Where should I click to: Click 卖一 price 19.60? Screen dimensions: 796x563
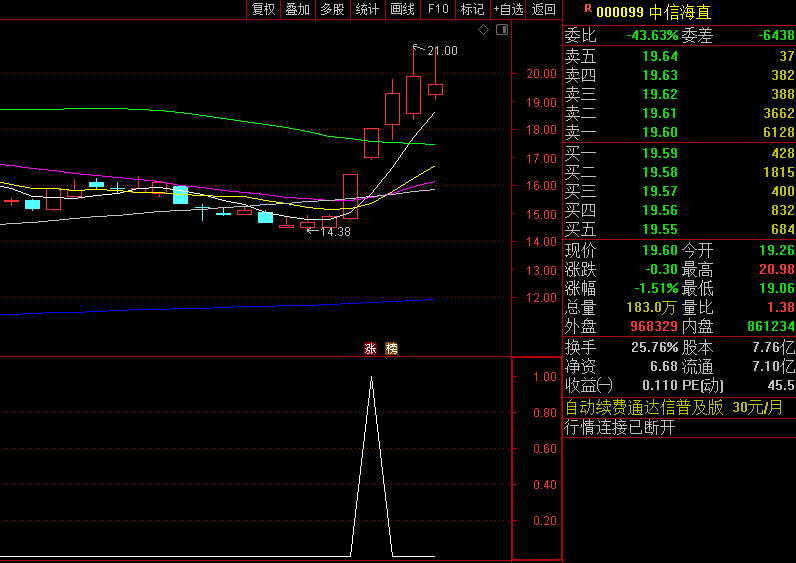click(660, 132)
